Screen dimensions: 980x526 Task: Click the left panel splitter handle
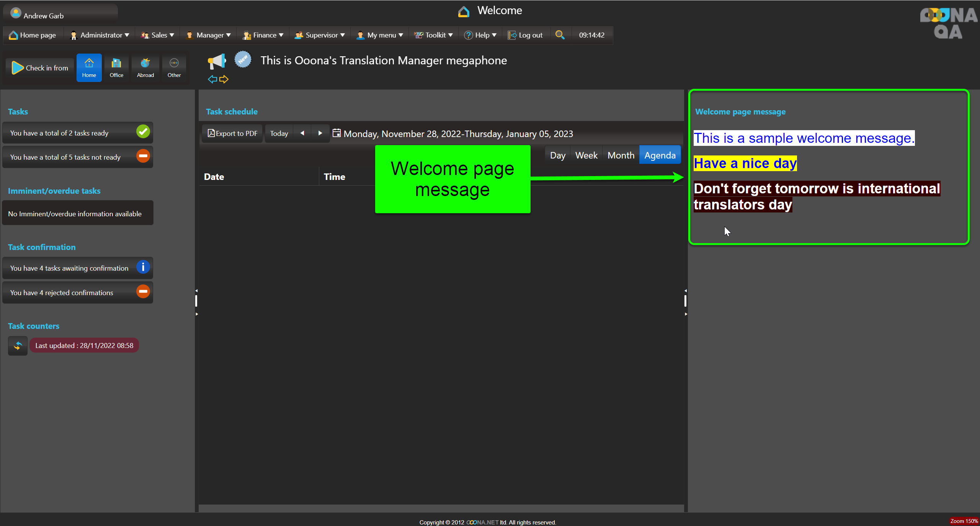pyautogui.click(x=196, y=301)
